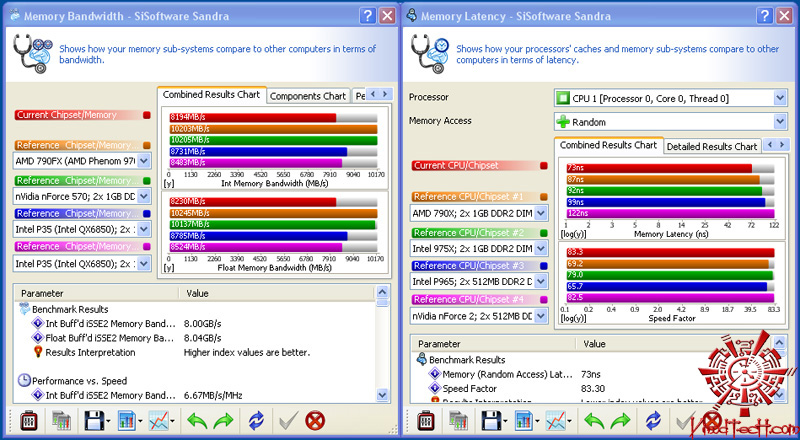Image resolution: width=800 pixels, height=440 pixels.
Task: Select Performance vs. Speed group row
Action: 196,381
